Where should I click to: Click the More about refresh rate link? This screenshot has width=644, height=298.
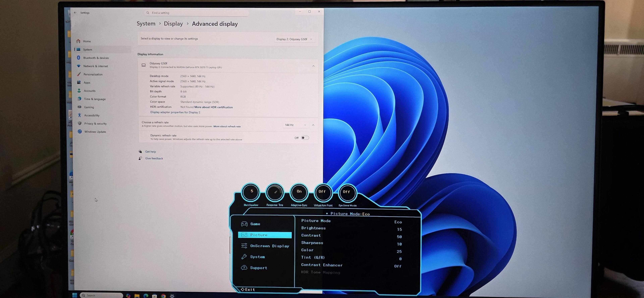click(227, 126)
